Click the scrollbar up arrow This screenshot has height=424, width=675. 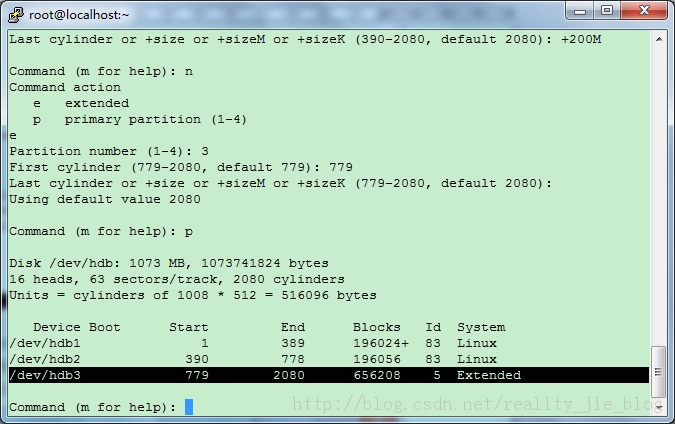click(x=659, y=39)
